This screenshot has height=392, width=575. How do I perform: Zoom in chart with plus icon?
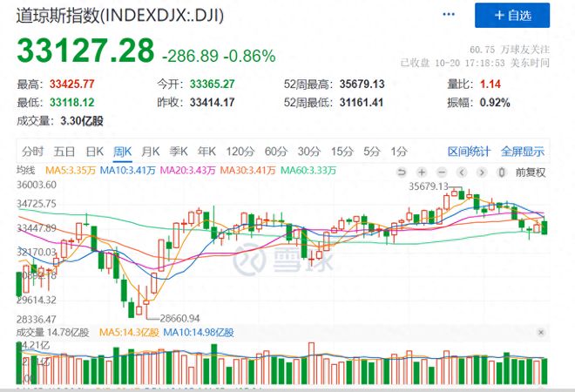pos(422,172)
